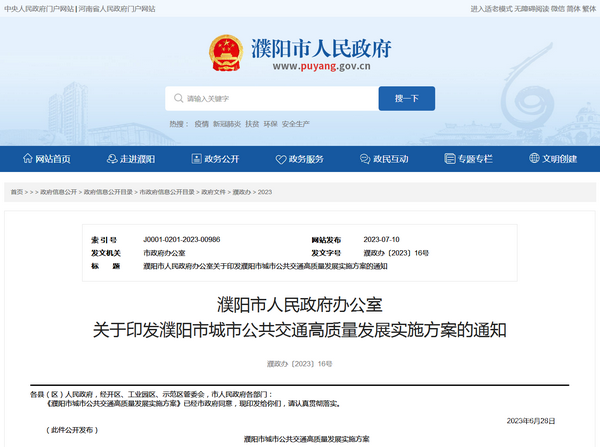Select hot search term 新冠肺炎
This screenshot has width=600, height=447.
227,124
